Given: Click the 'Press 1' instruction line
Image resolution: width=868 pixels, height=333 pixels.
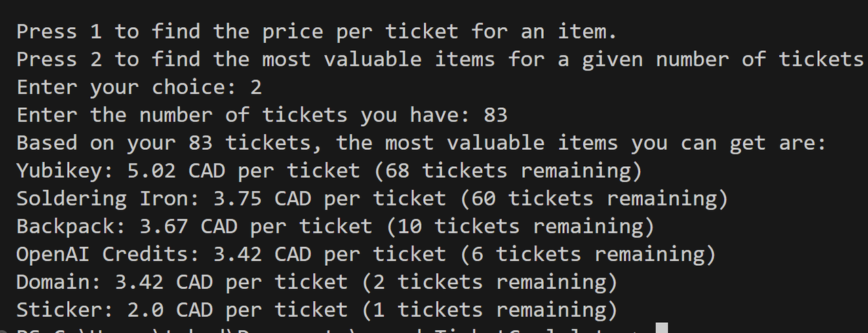Looking at the screenshot, I should pyautogui.click(x=317, y=31).
